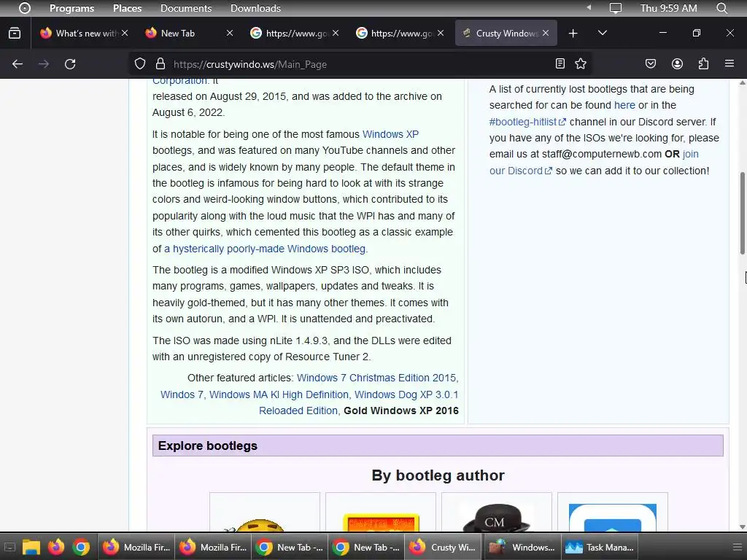Click the display icon in top panel
The image size is (747, 560).
616,8
